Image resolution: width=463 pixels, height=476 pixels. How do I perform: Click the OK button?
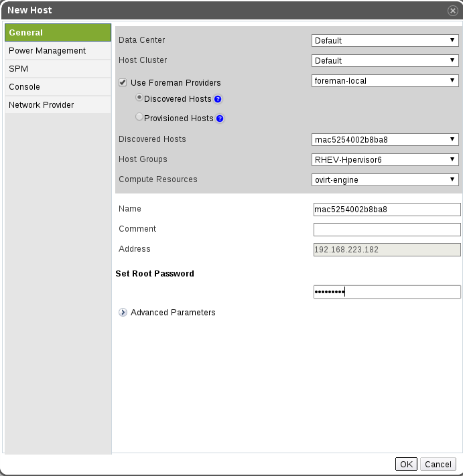tap(406, 464)
